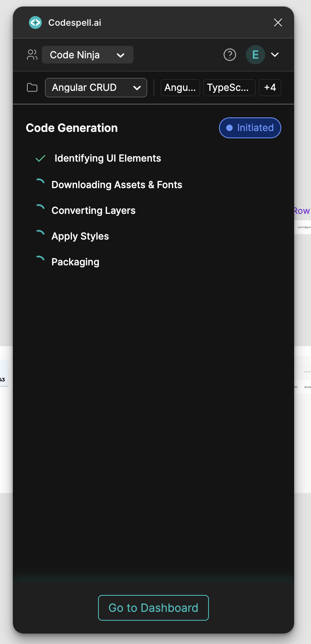Close the Codespell.ai plugin panel
Viewport: 311px width, 644px height.
278,23
